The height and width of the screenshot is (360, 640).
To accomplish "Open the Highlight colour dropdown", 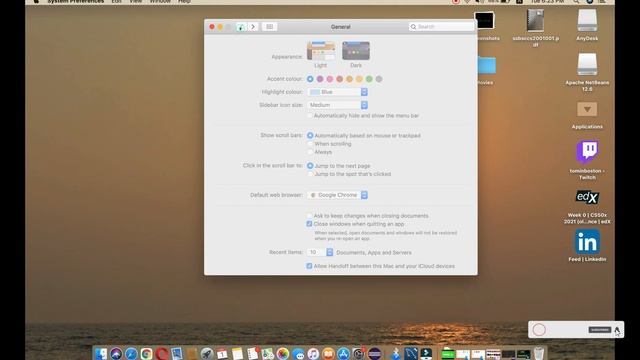I will point(338,92).
